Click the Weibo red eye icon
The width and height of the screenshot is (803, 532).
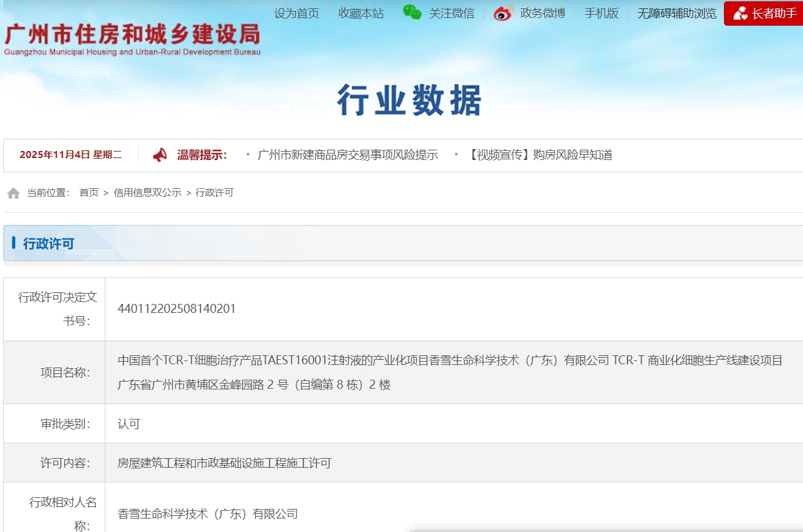click(x=503, y=13)
